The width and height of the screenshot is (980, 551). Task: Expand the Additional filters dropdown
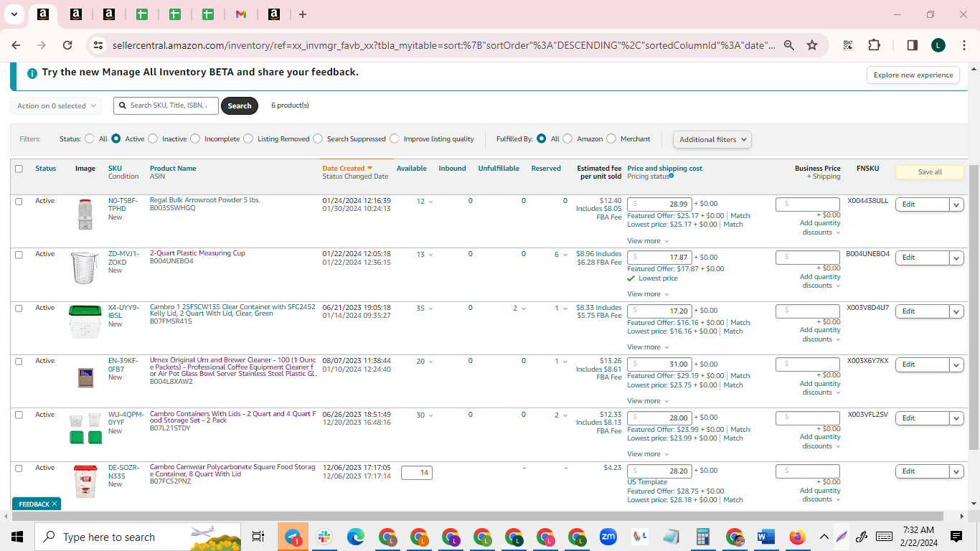tap(712, 139)
